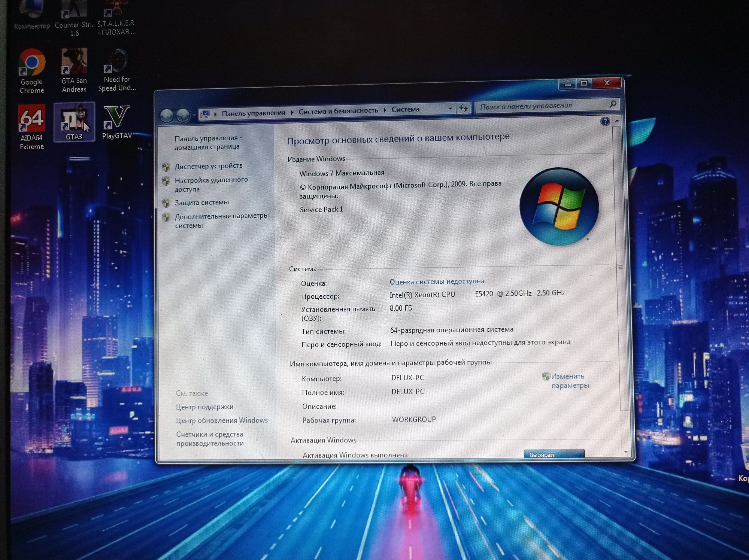
Task: Close the Система window
Action: pyautogui.click(x=607, y=83)
